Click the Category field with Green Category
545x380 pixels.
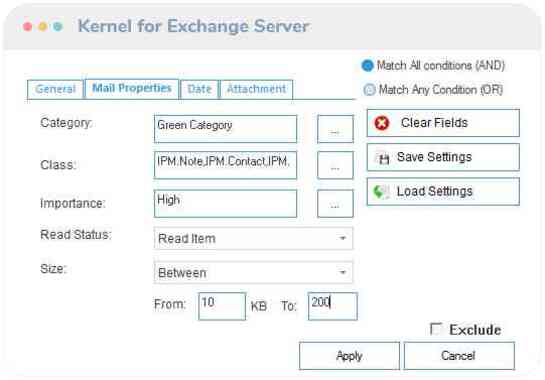tap(226, 129)
